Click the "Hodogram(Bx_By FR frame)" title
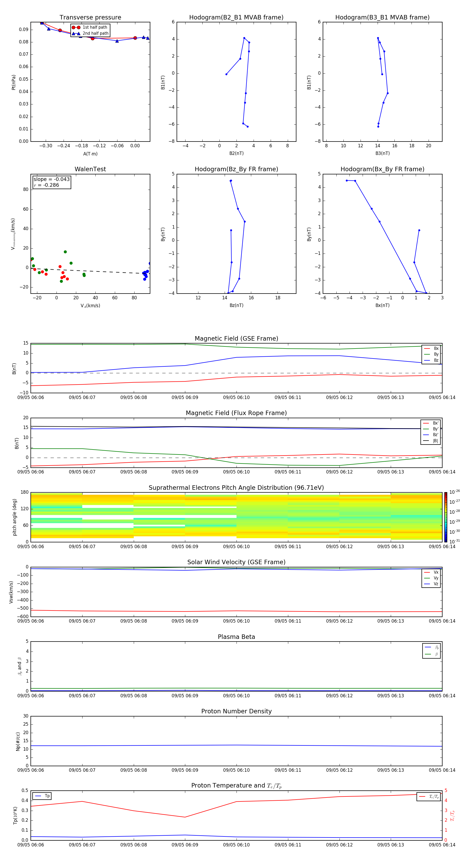This screenshot has height=868, width=473. pos(382,169)
